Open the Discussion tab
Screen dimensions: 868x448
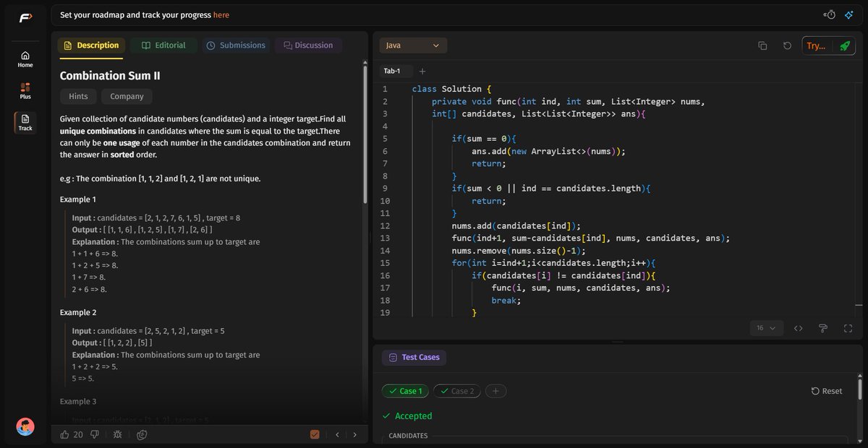pos(308,46)
